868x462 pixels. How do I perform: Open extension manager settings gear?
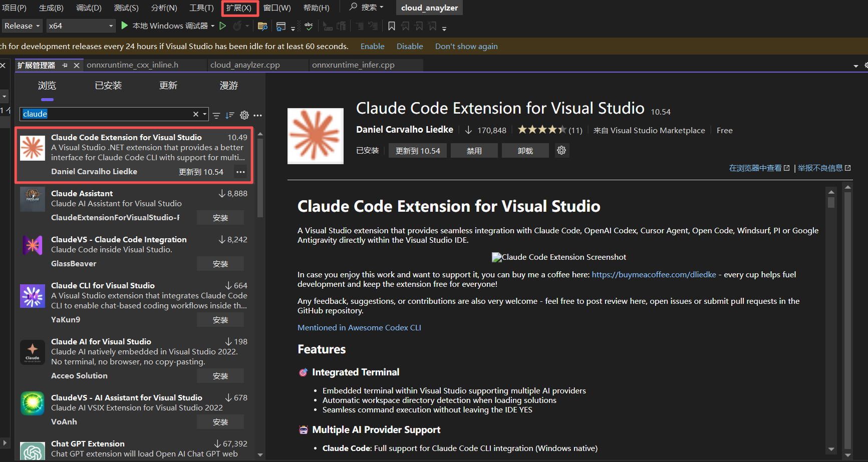tap(244, 115)
